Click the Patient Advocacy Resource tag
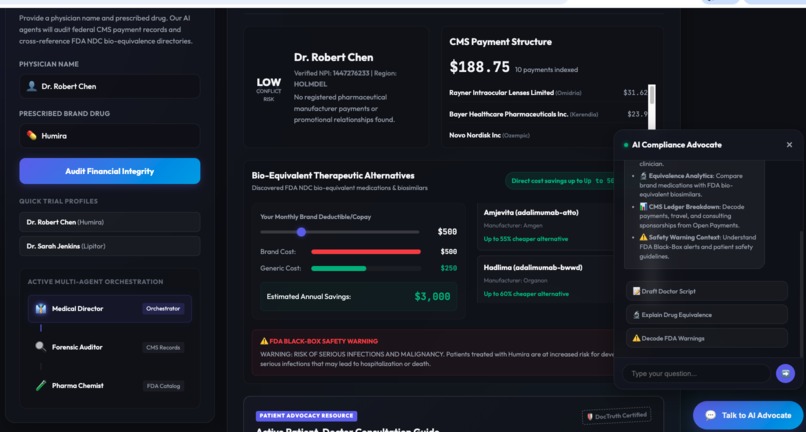 tap(306, 416)
